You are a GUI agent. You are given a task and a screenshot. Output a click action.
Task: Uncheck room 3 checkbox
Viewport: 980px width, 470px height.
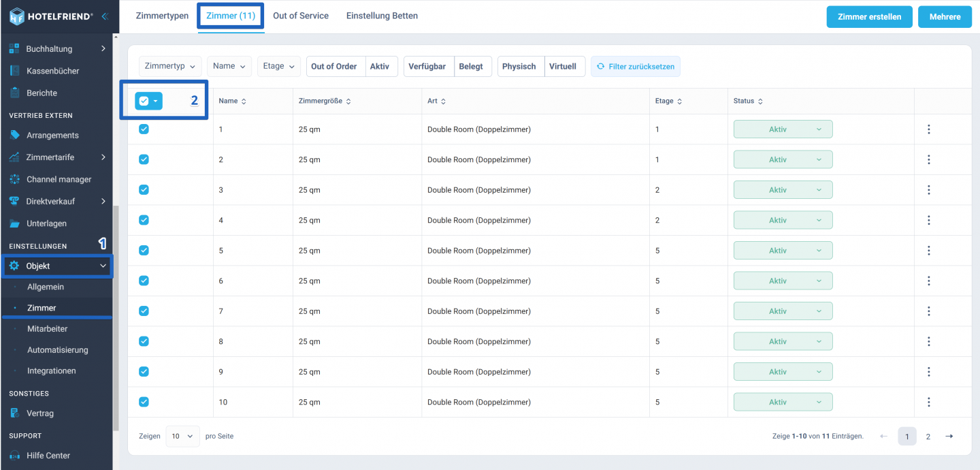[x=144, y=189]
